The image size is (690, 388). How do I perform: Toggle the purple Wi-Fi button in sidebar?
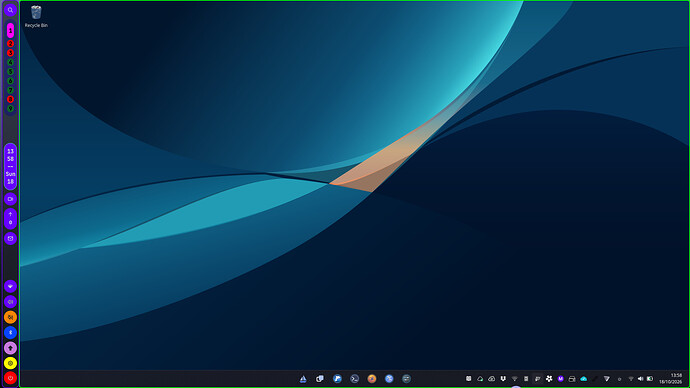[10, 286]
